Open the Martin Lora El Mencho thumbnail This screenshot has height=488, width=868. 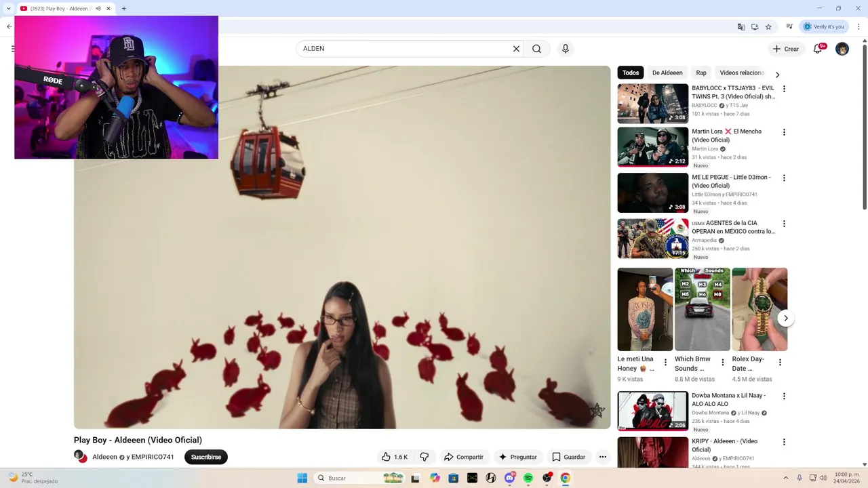[x=652, y=147]
